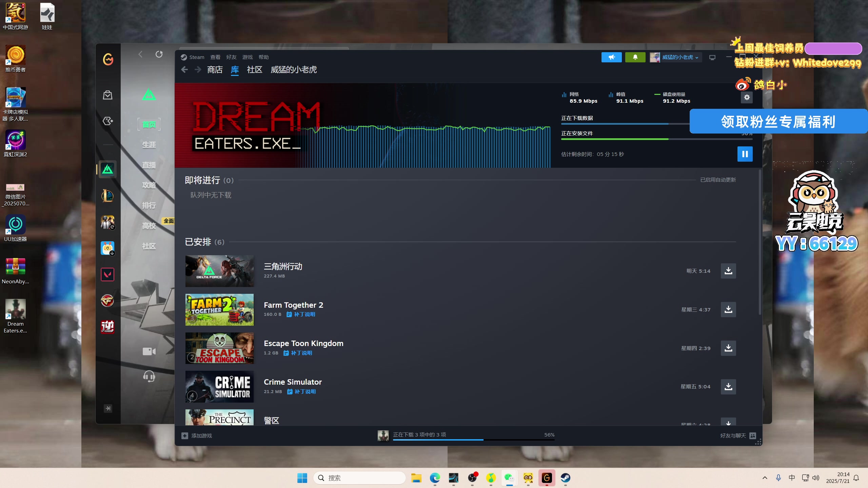The height and width of the screenshot is (488, 868).
Task: Download Escape Toon Kingdom update now
Action: (728, 348)
